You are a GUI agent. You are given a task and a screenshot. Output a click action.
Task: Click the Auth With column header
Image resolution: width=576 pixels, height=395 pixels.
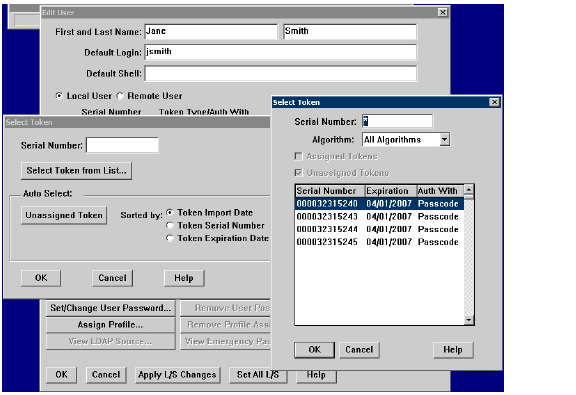click(440, 191)
